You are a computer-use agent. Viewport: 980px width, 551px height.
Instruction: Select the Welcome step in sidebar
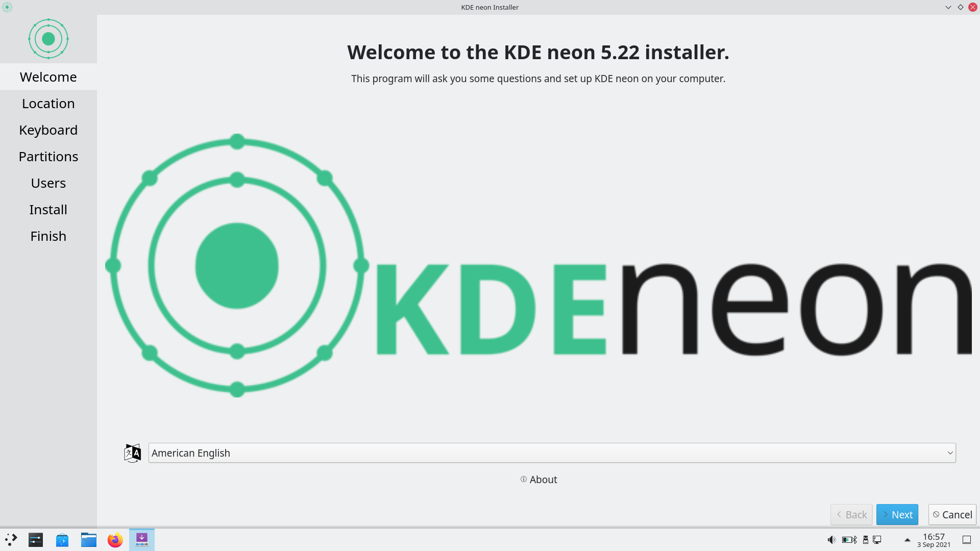(48, 77)
